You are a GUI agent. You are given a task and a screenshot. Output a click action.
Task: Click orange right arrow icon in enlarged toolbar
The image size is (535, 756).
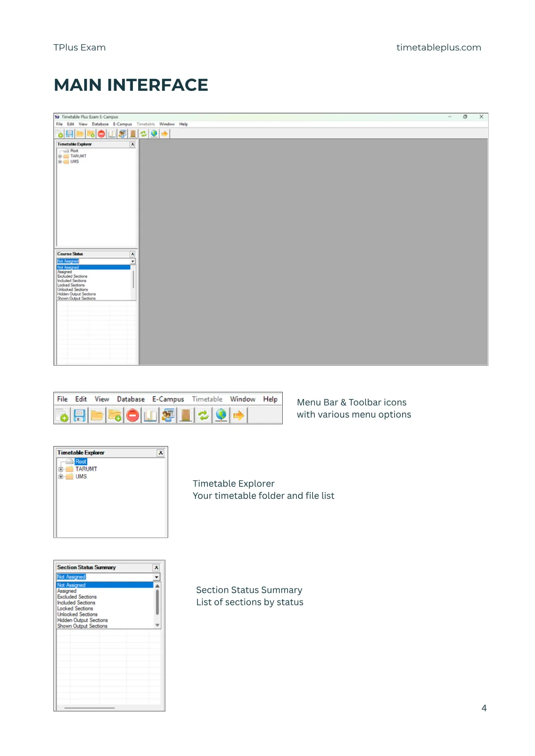pyautogui.click(x=239, y=416)
